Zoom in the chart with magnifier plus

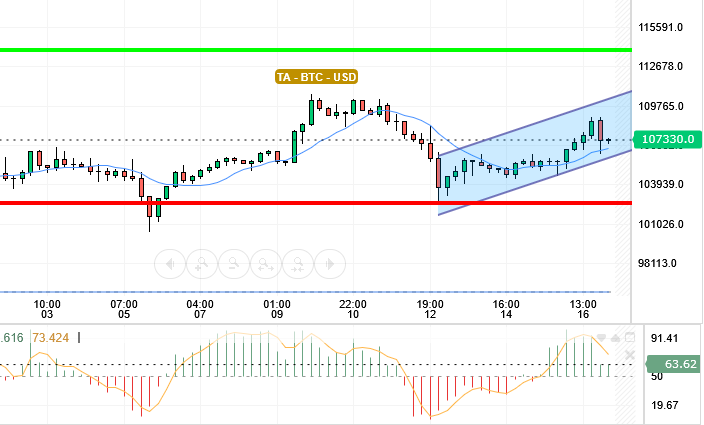(x=202, y=264)
